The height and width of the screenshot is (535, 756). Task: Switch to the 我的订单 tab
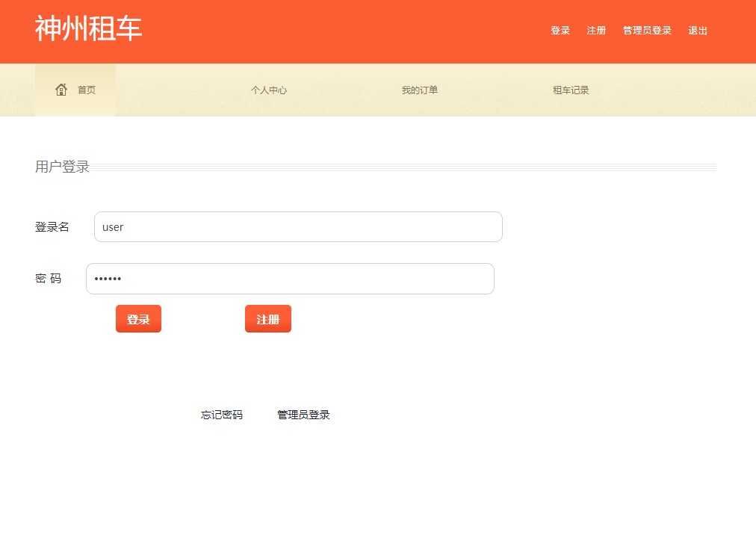pyautogui.click(x=420, y=90)
